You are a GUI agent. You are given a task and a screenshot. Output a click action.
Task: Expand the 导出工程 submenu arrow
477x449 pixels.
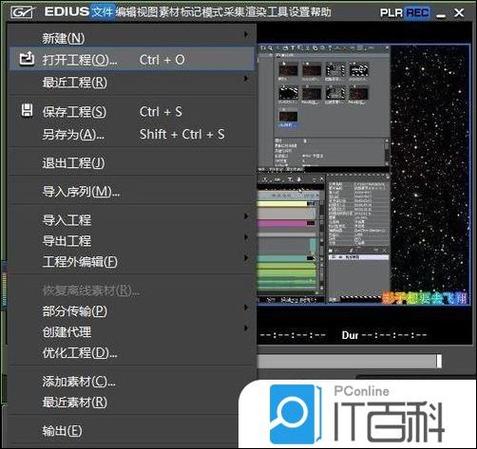click(x=246, y=237)
